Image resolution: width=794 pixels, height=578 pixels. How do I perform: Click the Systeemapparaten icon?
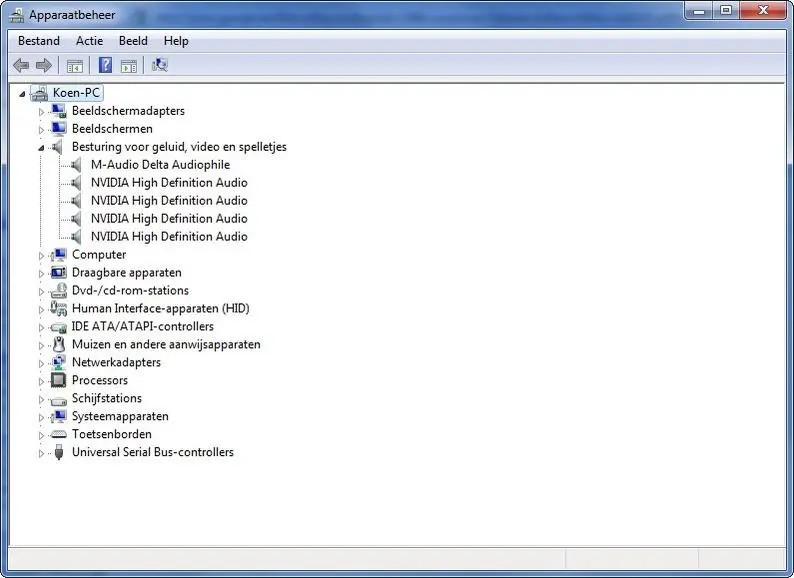59,416
